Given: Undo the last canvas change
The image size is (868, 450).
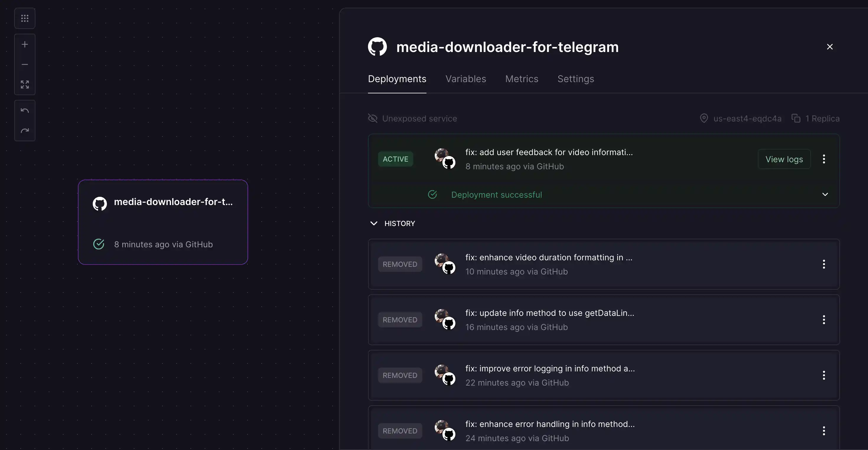Looking at the screenshot, I should (x=25, y=110).
